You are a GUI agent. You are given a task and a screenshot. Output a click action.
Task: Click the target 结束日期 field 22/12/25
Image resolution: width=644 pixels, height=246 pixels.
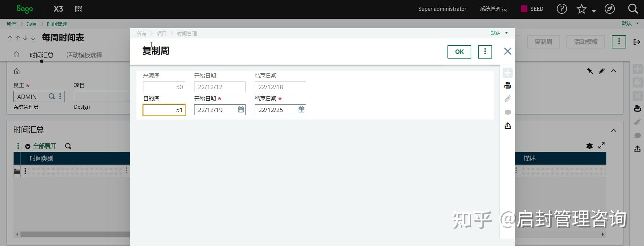tap(280, 110)
